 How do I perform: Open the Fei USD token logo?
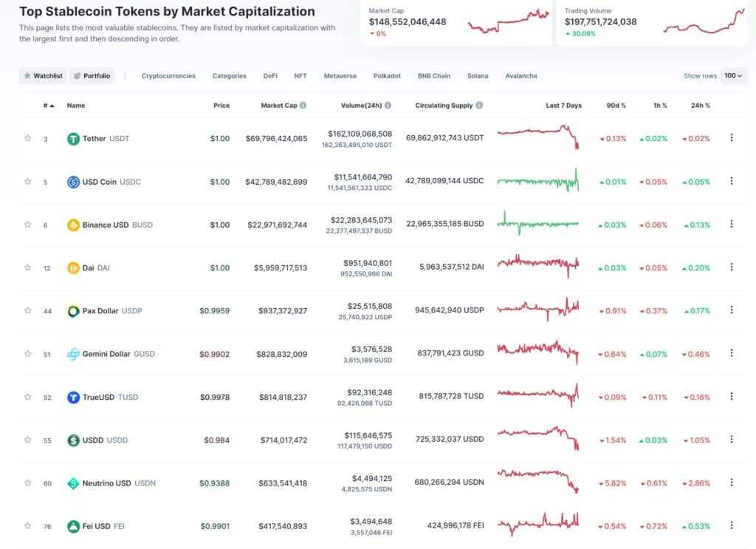73,526
